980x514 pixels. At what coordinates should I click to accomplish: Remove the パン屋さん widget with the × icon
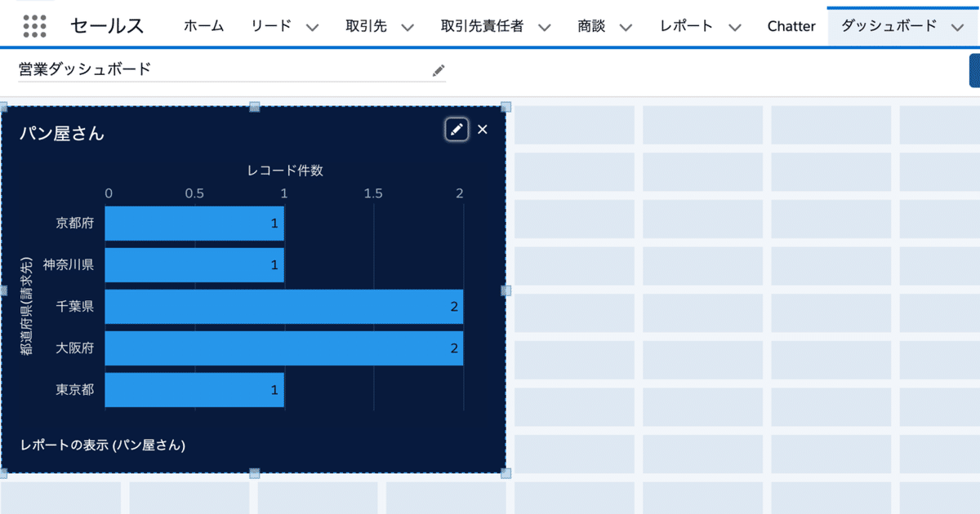point(482,130)
